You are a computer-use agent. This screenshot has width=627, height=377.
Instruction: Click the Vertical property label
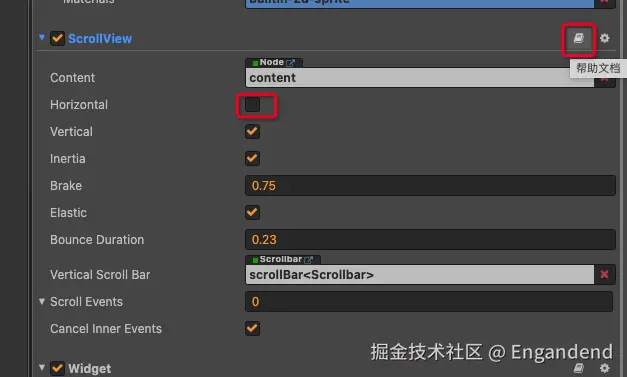click(71, 132)
